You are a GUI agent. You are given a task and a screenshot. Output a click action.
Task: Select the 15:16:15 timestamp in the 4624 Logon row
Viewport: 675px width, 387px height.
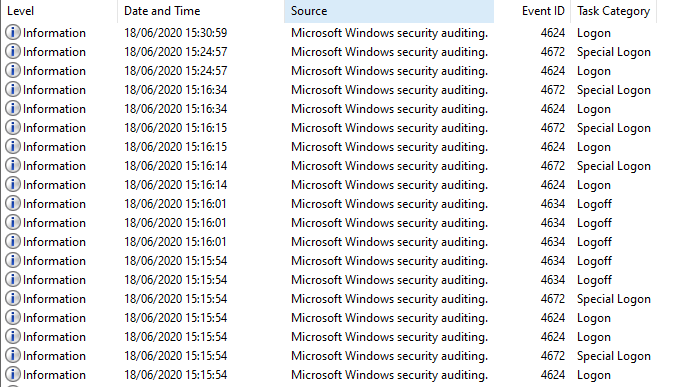(176, 147)
